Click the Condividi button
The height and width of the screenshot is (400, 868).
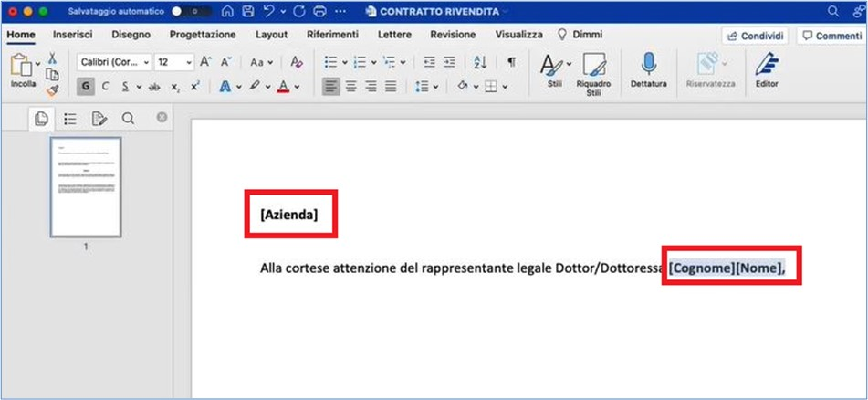[755, 36]
